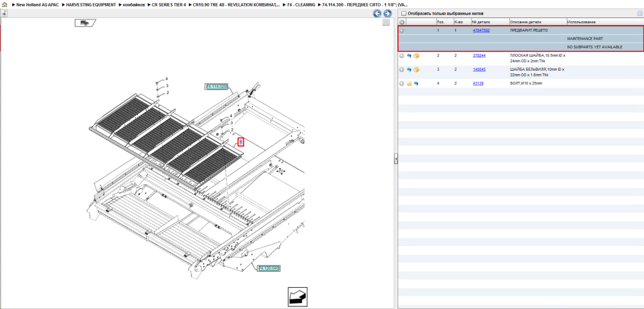
Task: Click the small square button above the diagram
Action: click(x=386, y=23)
